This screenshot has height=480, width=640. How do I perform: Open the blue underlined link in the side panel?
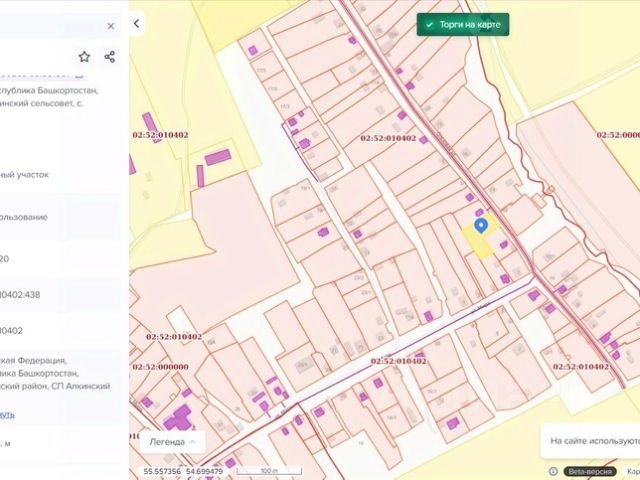click(7, 415)
